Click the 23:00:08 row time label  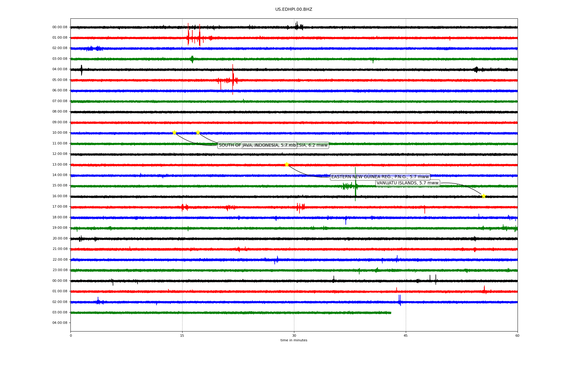60,270
